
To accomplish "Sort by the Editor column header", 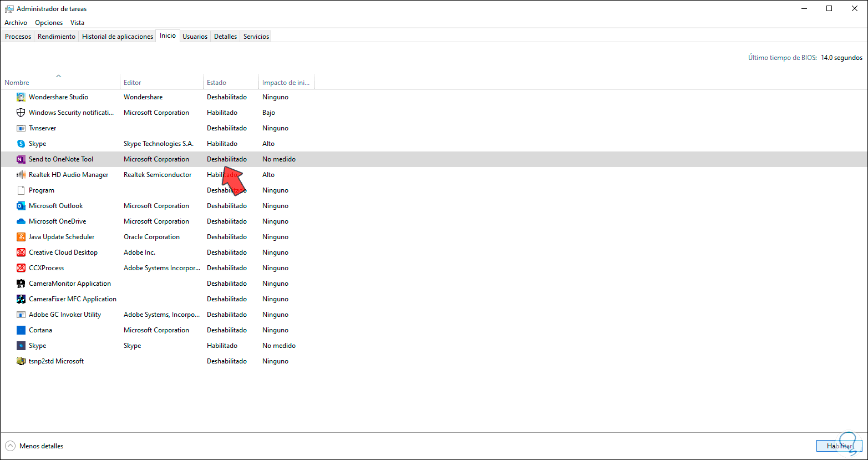I will point(161,82).
